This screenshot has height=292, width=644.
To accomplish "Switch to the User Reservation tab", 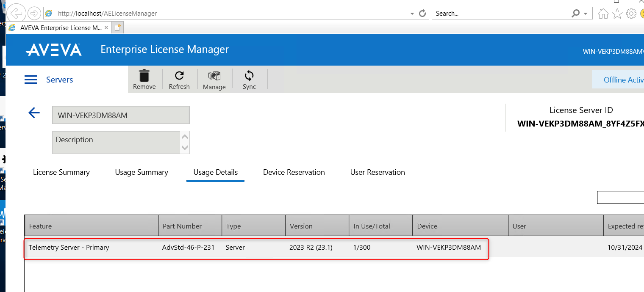I will 378,172.
